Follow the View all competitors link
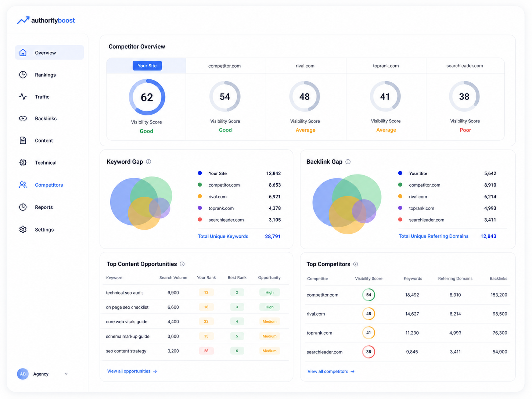The image size is (532, 399). pyautogui.click(x=331, y=371)
